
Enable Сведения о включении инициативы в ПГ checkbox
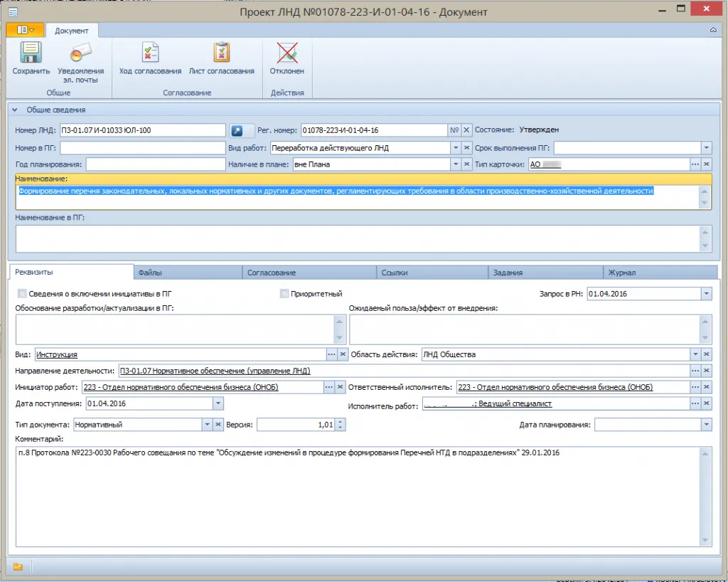pos(22,293)
